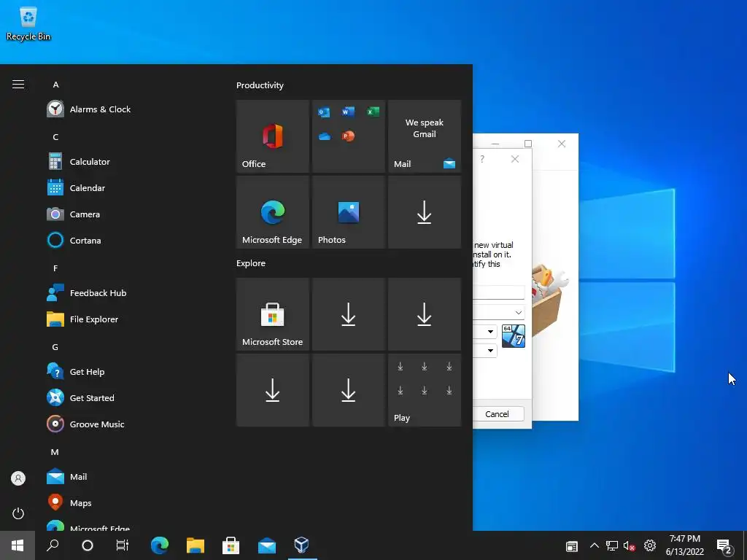Click Excel icon in Office tile group

[373, 112]
